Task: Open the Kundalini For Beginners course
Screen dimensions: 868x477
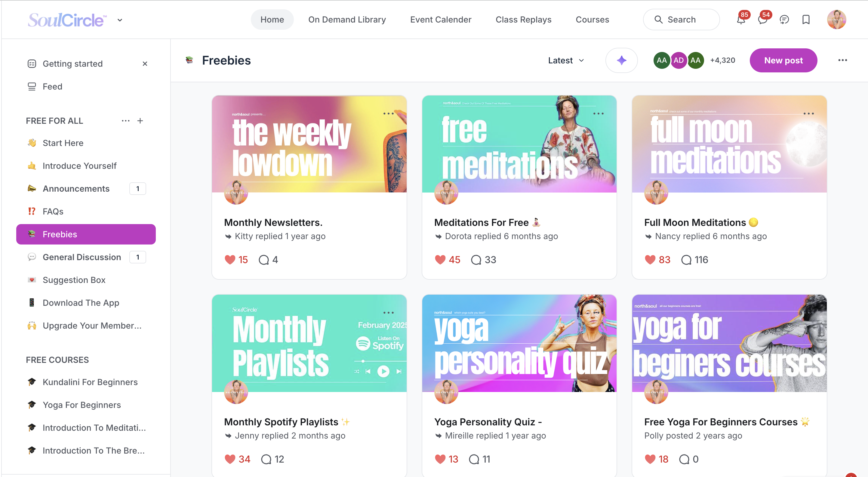Action: tap(90, 382)
